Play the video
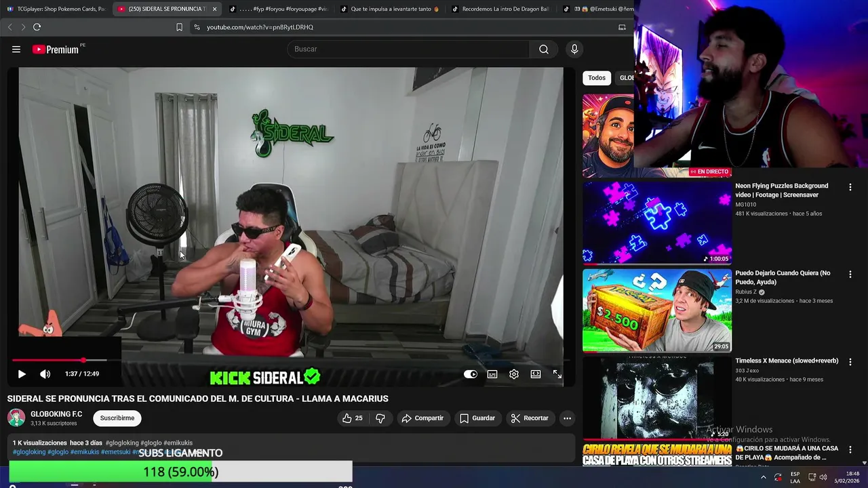 [x=21, y=373]
